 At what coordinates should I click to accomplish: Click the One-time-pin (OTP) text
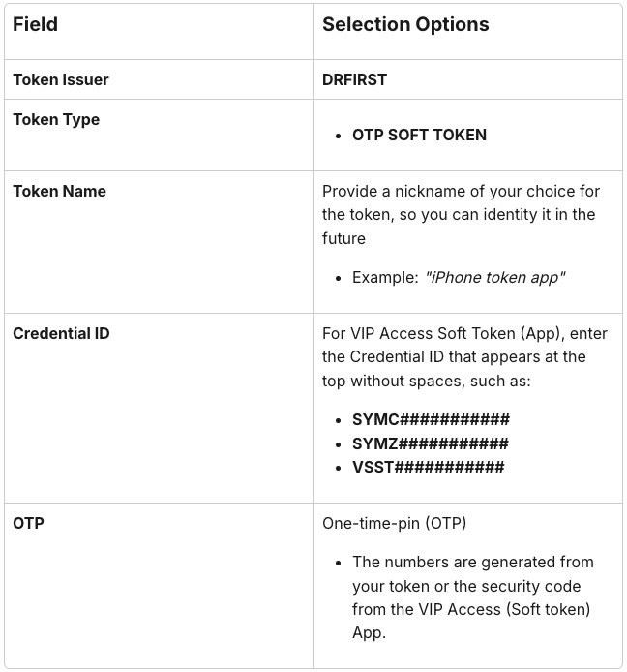[394, 523]
